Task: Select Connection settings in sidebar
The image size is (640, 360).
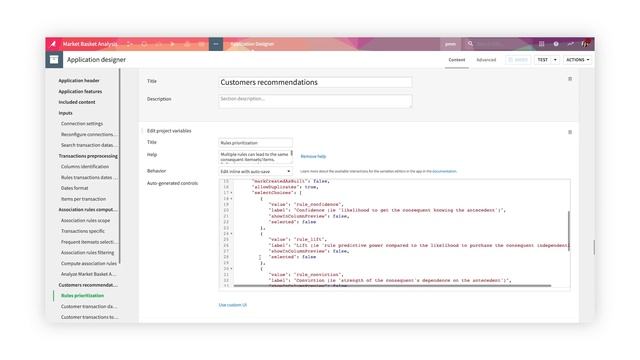Action: tap(82, 123)
